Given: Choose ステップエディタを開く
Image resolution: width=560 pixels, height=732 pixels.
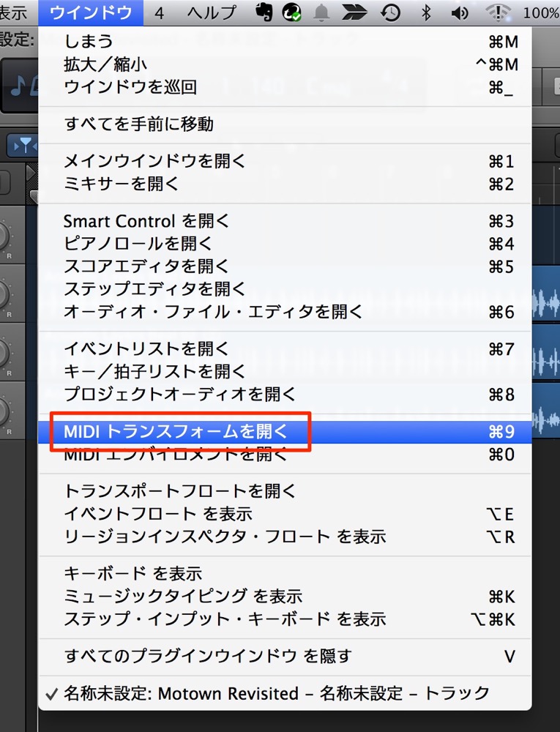Looking at the screenshot, I should [x=285, y=289].
